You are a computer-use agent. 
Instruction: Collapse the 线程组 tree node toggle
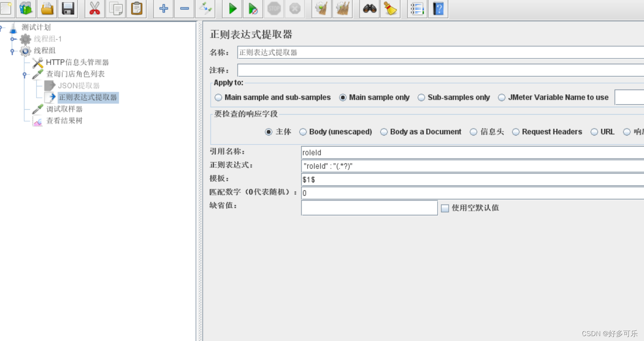pos(13,51)
